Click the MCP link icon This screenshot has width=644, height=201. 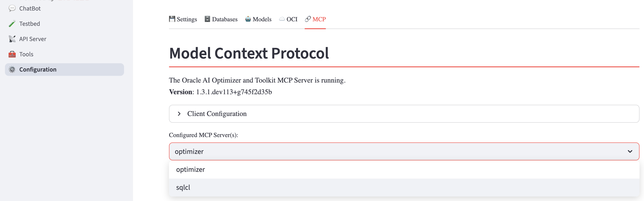pyautogui.click(x=308, y=19)
